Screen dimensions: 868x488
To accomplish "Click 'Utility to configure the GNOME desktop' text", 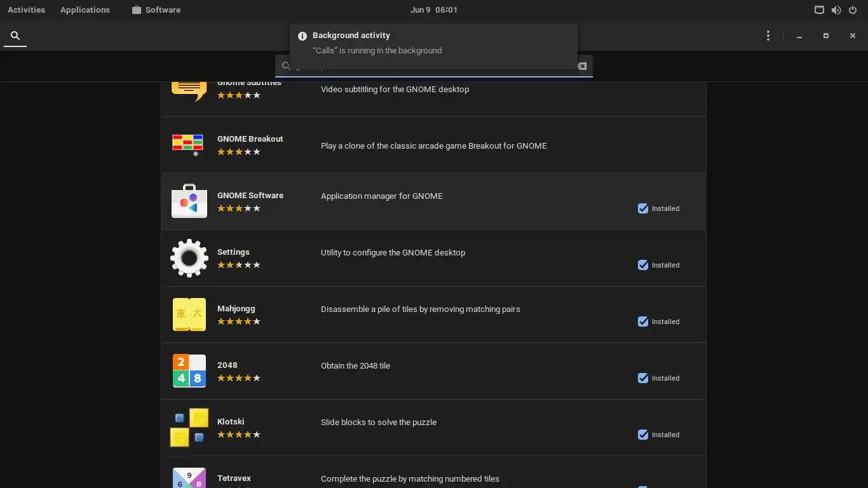I will click(x=393, y=253).
